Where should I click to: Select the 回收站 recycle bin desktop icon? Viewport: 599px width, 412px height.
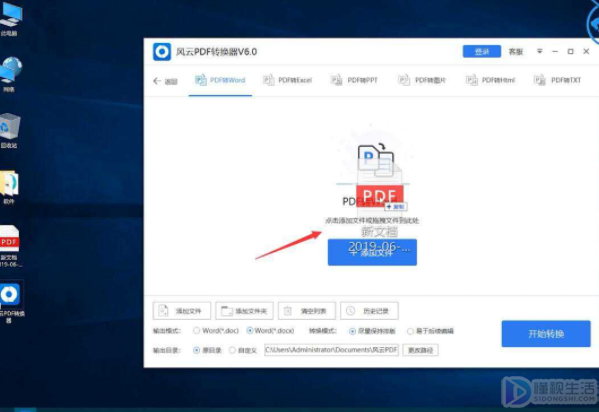pos(10,131)
